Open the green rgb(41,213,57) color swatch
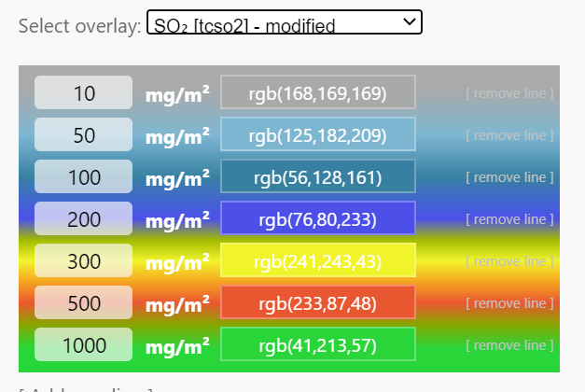This screenshot has height=392, width=585. [x=317, y=345]
